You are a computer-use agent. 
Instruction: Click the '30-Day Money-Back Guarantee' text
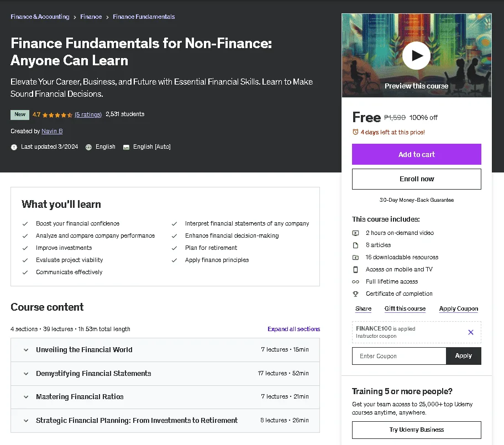(417, 200)
